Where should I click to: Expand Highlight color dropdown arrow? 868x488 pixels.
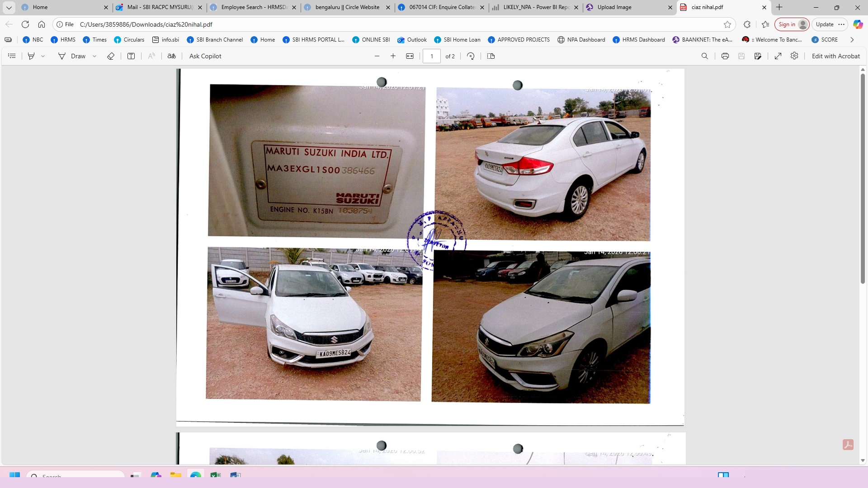[x=43, y=56]
